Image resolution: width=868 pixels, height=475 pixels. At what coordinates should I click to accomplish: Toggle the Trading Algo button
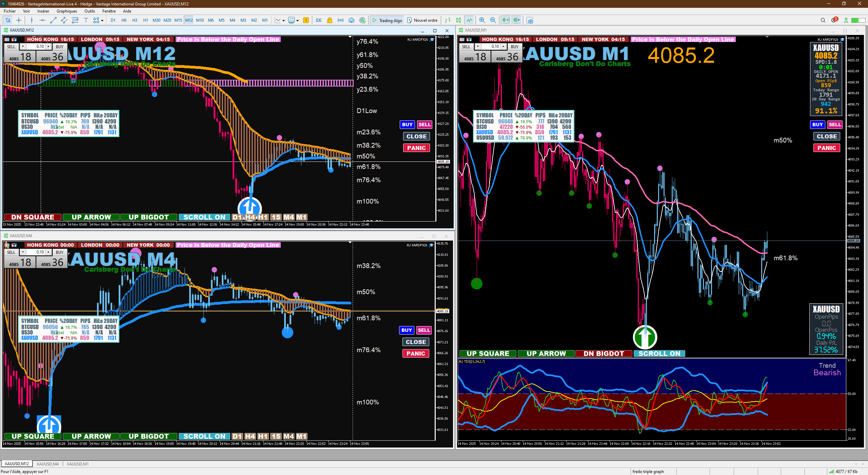[387, 20]
